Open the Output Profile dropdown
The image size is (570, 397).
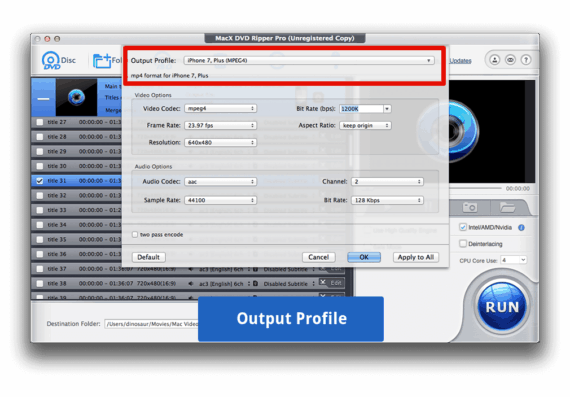(x=309, y=60)
